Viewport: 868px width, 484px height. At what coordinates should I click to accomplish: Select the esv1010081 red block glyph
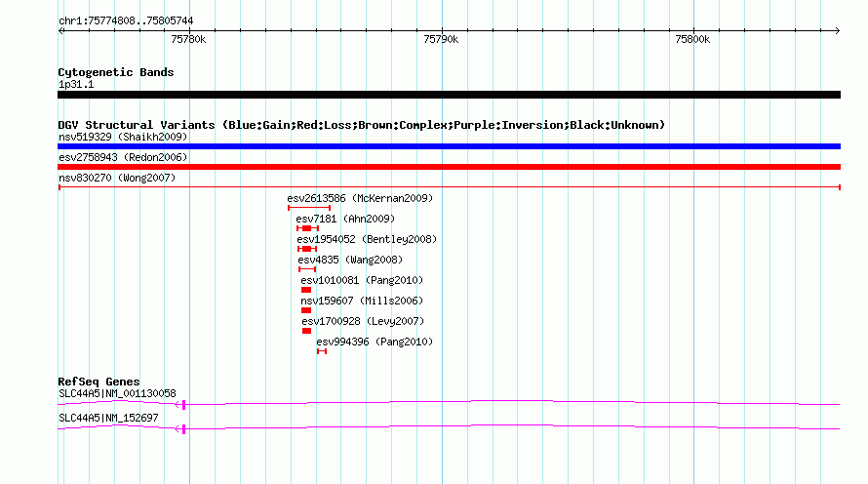(306, 290)
